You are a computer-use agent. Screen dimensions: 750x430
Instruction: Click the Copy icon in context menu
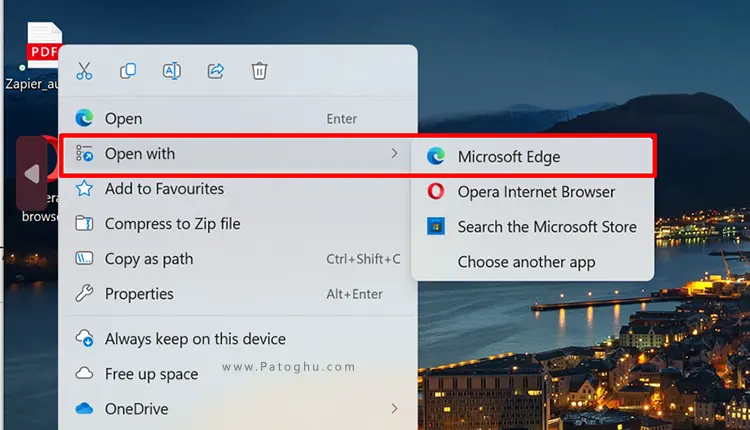pyautogui.click(x=128, y=71)
